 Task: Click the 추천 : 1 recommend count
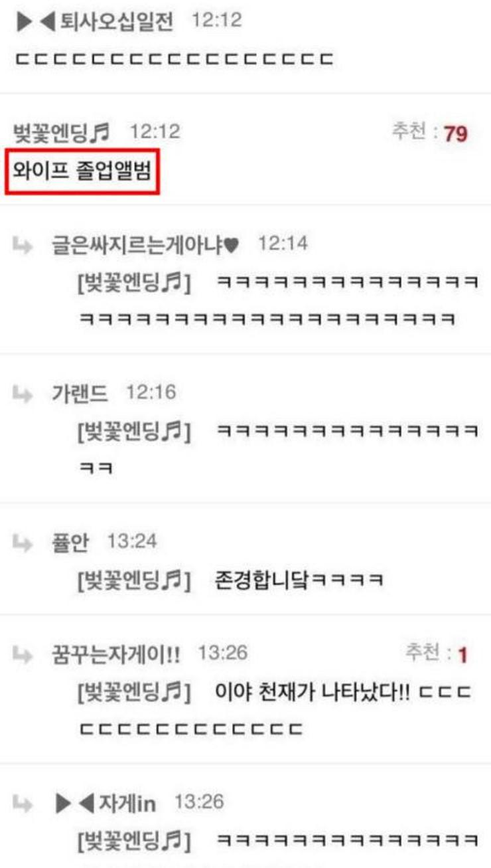click(436, 655)
